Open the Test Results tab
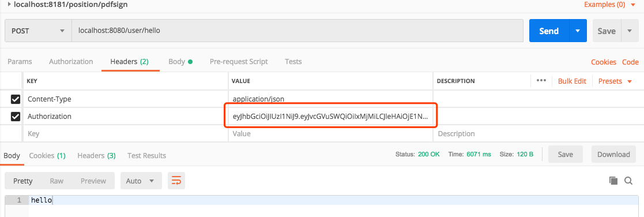Screen dimensions: 644x217 (146, 155)
